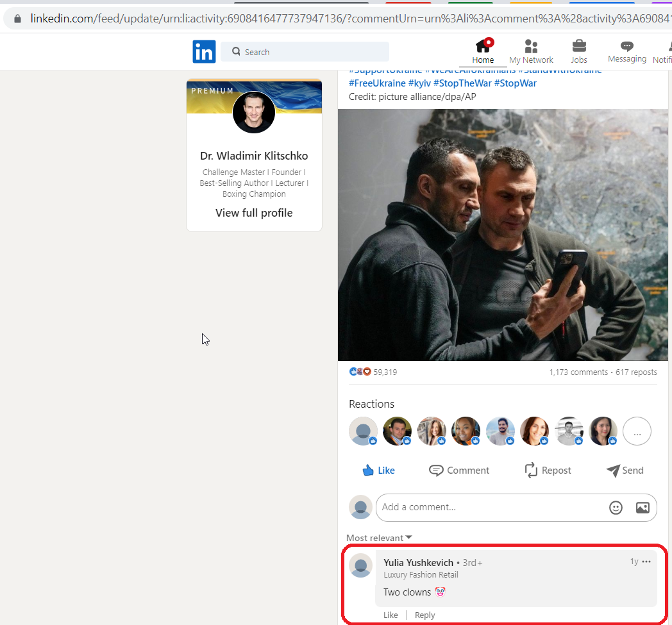Screen dimensions: 672x625
Task: Click the Credit: picture alliance/dpa/AP text
Action: pyautogui.click(x=412, y=97)
